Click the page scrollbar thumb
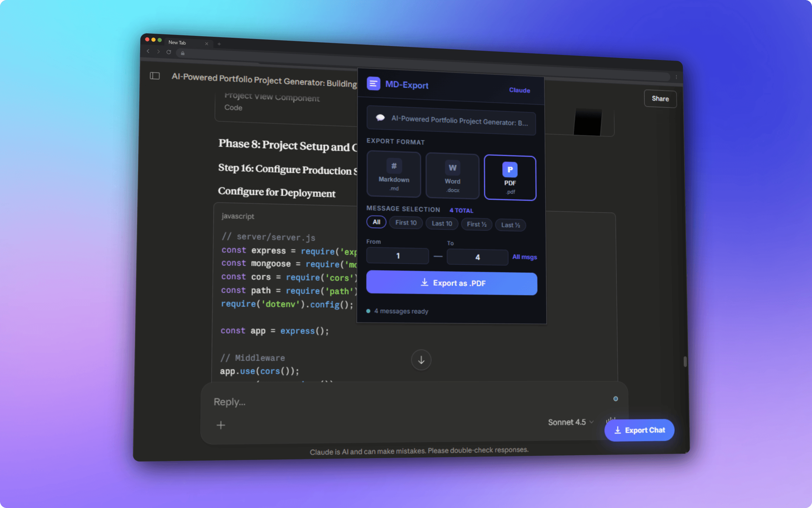 pos(685,362)
